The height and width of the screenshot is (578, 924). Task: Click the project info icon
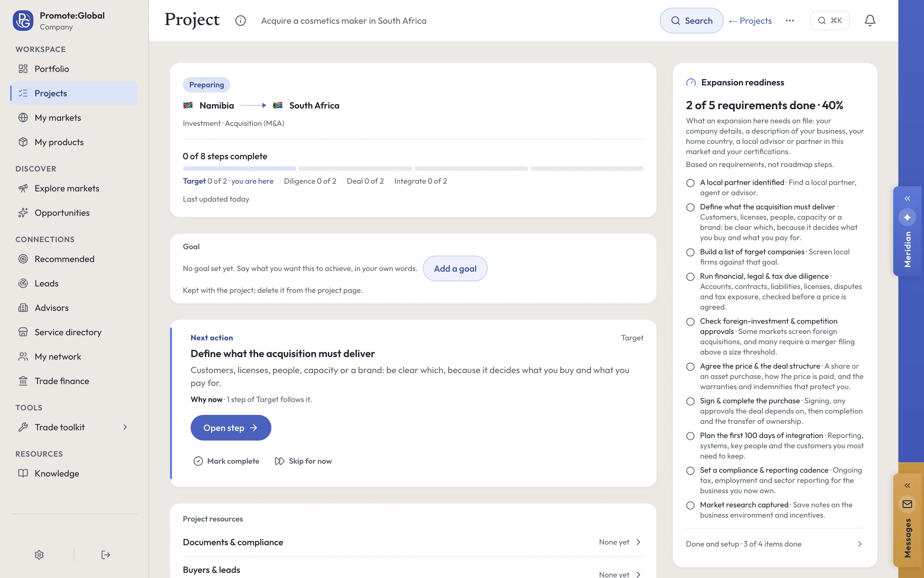click(241, 21)
